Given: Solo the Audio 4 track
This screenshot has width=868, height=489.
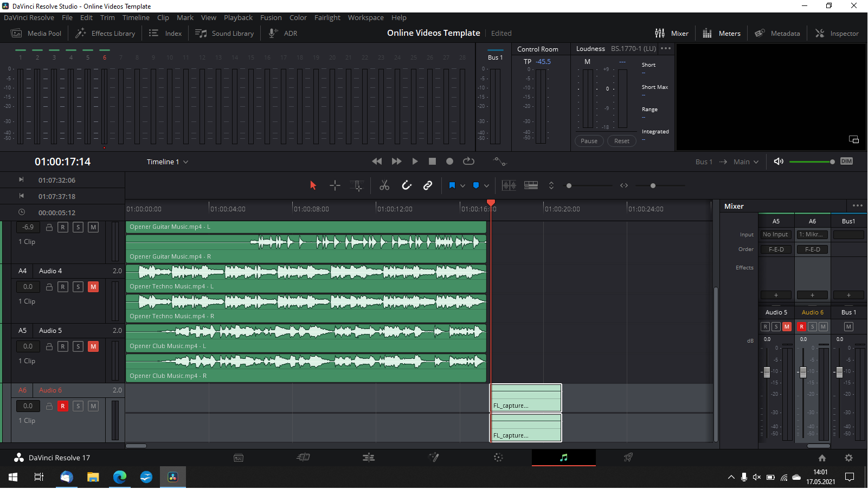Looking at the screenshot, I should point(78,287).
